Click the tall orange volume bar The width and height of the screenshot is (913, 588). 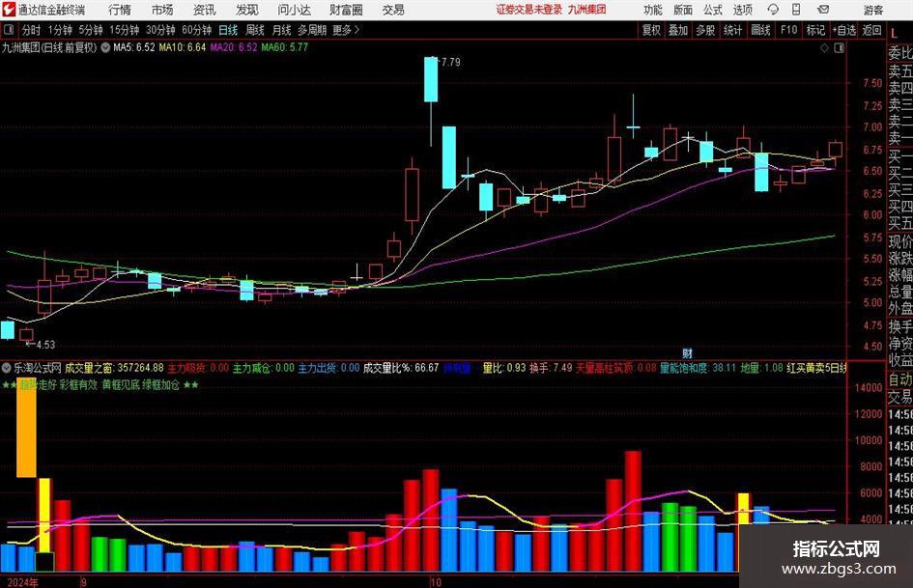pos(26,428)
